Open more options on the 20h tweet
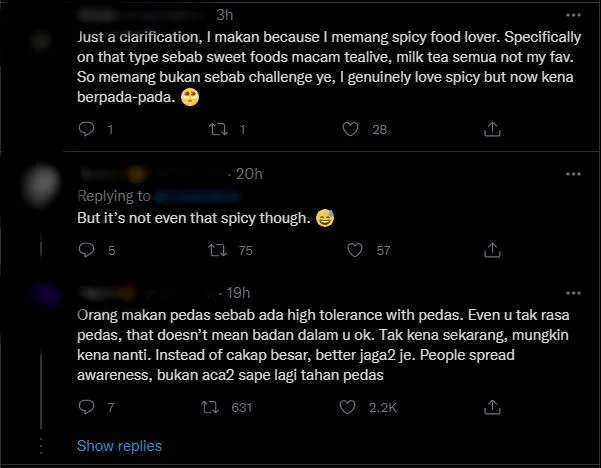 coord(572,174)
